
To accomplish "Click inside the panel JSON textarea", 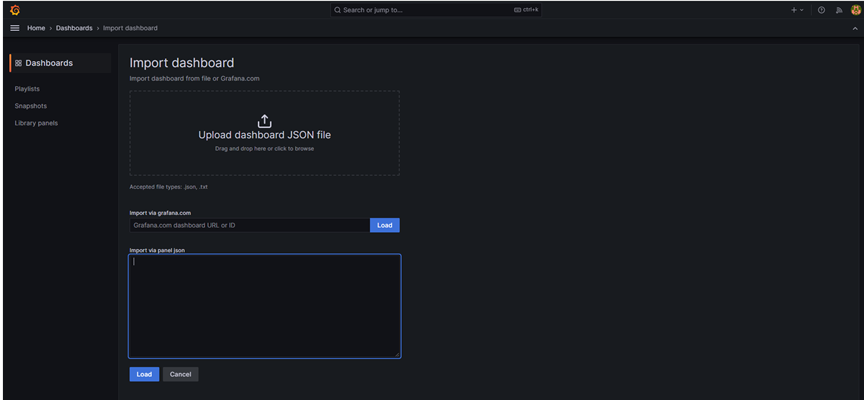I will point(264,306).
